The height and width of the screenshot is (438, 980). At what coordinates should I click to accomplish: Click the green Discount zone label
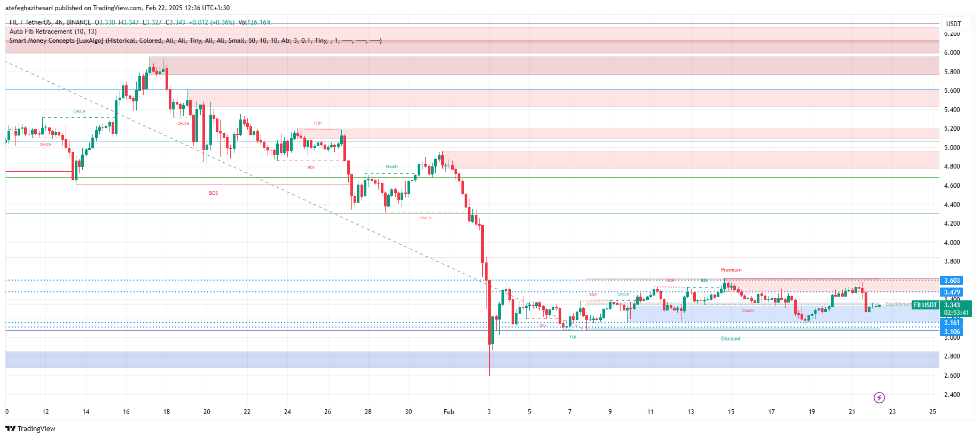[731, 339]
